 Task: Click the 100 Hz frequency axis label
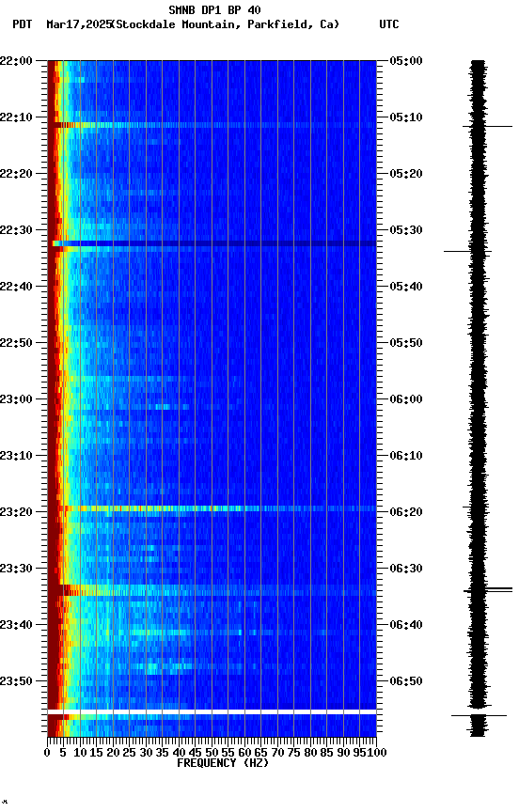377,753
